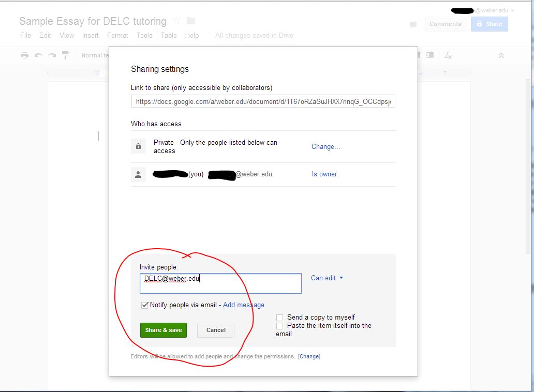Click the undo arrow icon
534x392 pixels.
tap(38, 55)
